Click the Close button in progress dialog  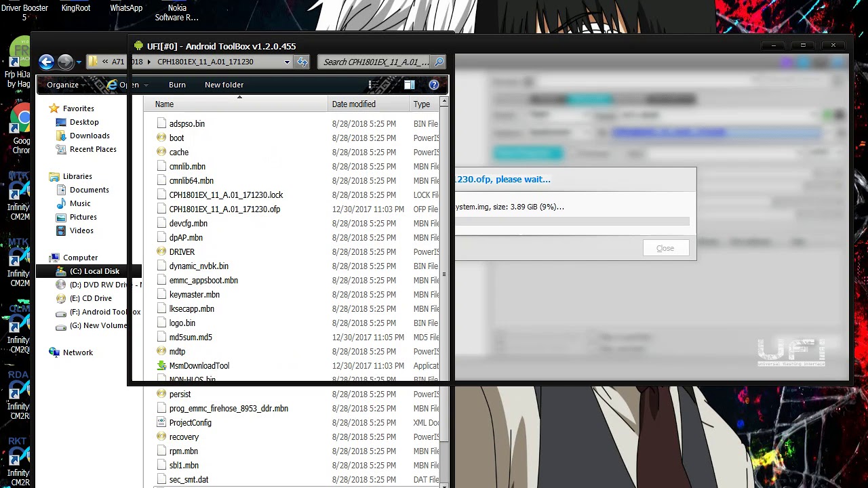[665, 248]
